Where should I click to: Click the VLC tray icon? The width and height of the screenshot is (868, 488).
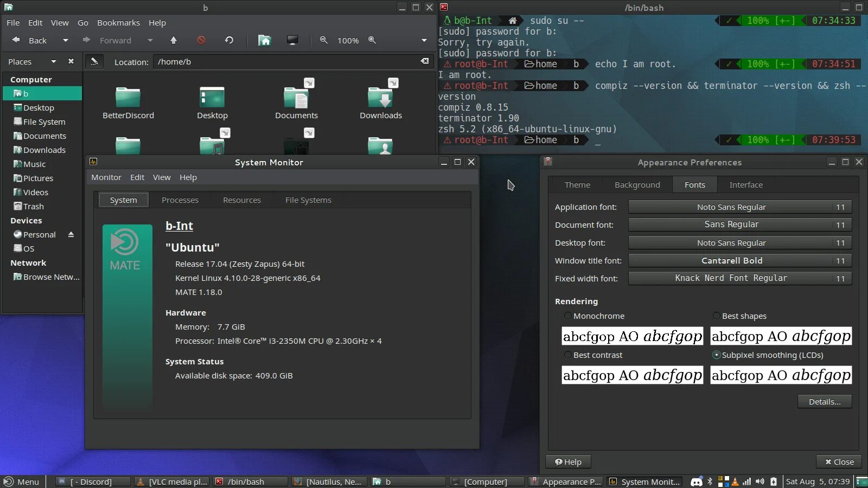pos(735,481)
